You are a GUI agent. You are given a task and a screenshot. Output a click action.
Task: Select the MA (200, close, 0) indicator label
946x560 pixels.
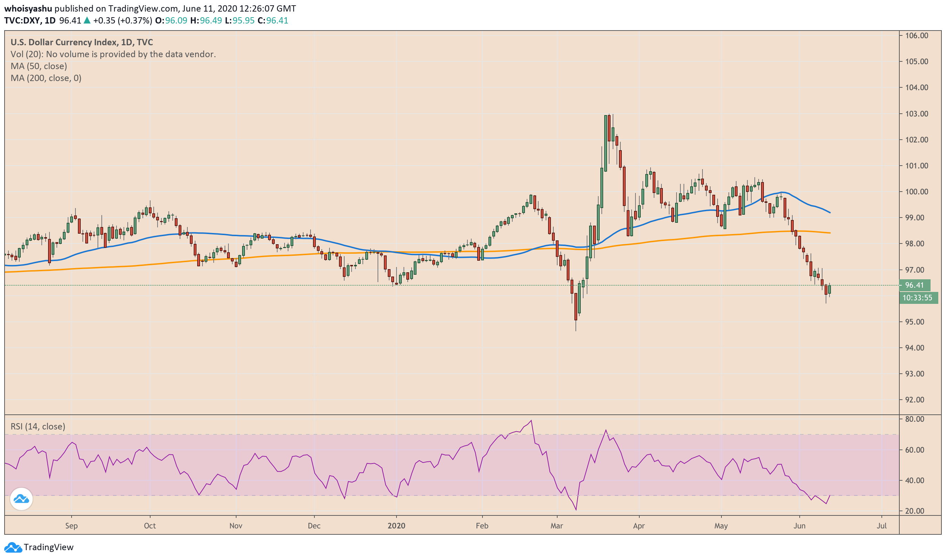(x=46, y=78)
